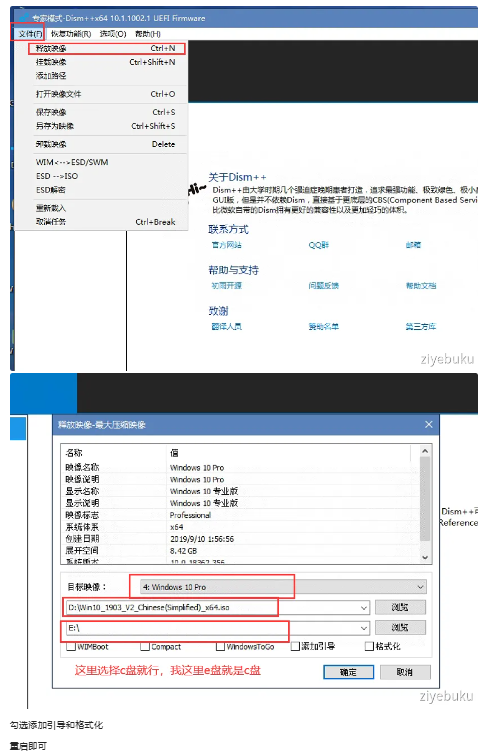The image size is (495, 755).
Task: Click the image info list scrollbar
Action: 425,498
